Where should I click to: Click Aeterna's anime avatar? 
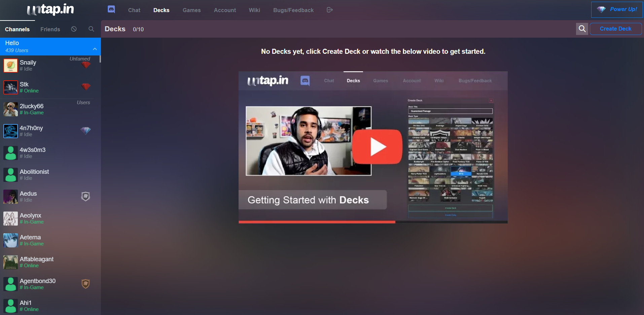click(x=10, y=240)
